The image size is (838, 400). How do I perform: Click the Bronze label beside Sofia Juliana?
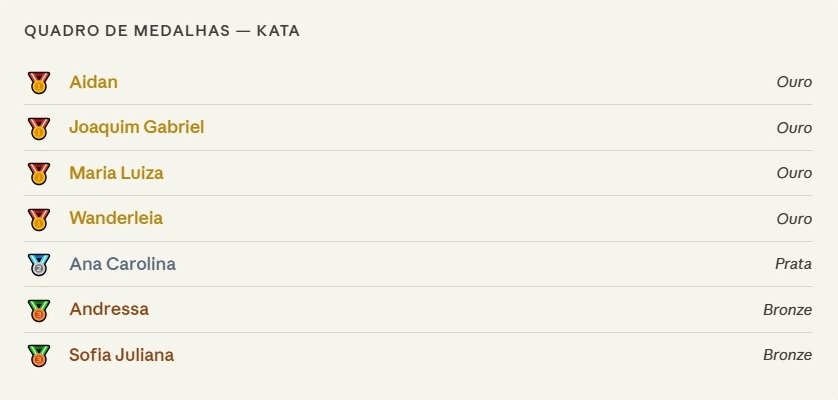787,355
